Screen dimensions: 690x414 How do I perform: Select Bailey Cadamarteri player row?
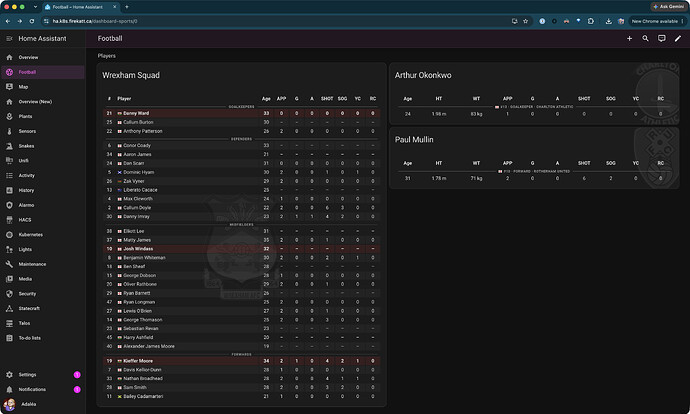click(241, 396)
